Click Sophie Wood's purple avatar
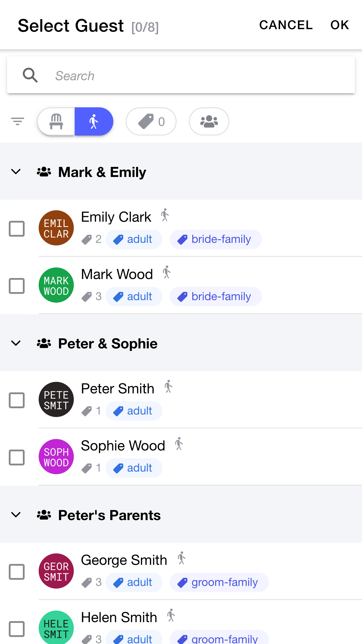Viewport: 362px width, 644px height. coord(56,457)
